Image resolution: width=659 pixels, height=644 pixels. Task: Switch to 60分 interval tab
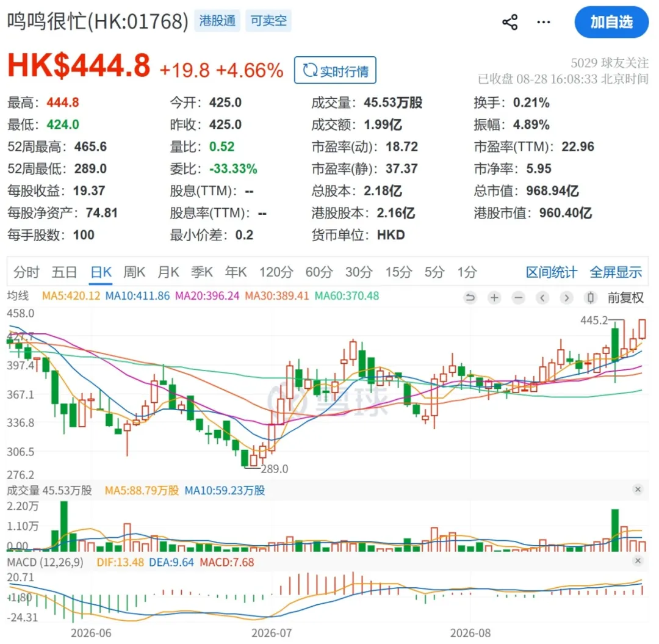click(319, 272)
